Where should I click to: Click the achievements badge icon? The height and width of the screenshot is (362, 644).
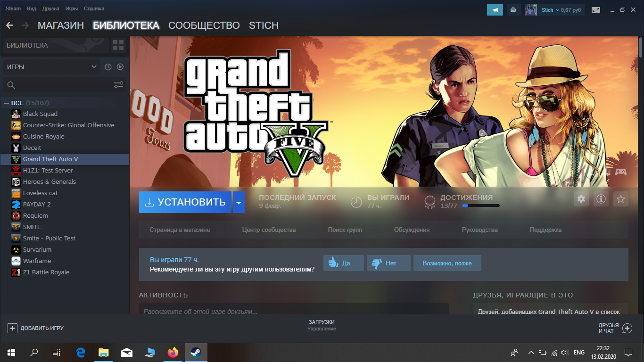pyautogui.click(x=429, y=202)
